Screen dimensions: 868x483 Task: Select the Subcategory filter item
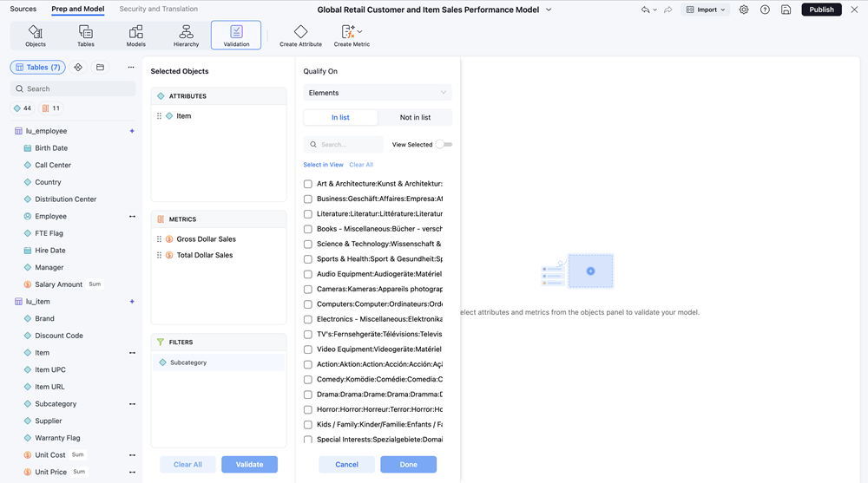(x=188, y=362)
